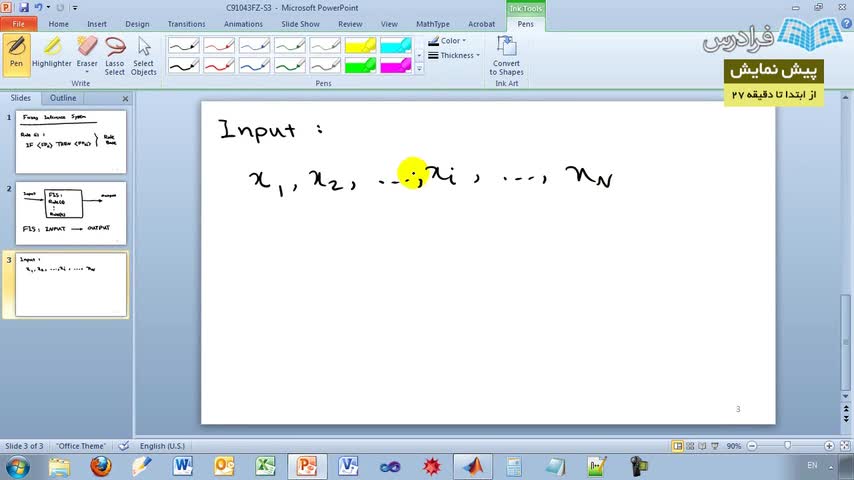Click the zoom slider handle
The height and width of the screenshot is (480, 854).
click(x=788, y=446)
